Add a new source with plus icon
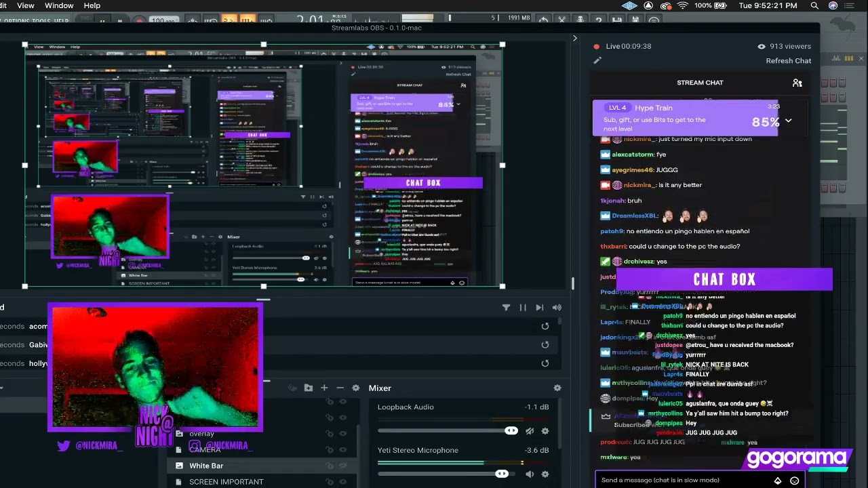 click(324, 388)
